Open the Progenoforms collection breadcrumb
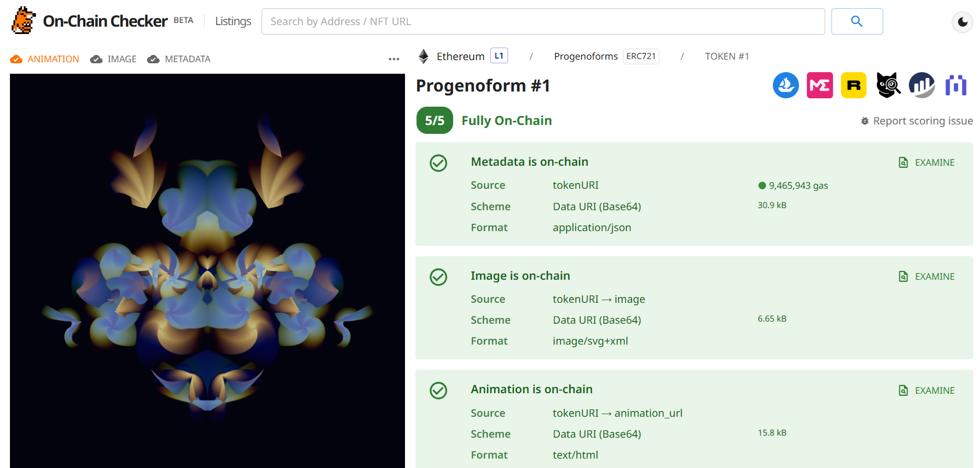This screenshot has height=468, width=980. 585,56
